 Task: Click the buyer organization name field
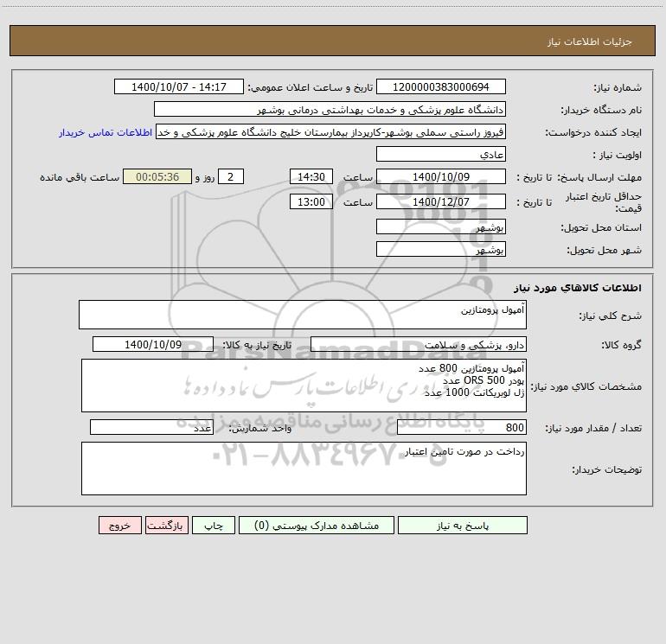coord(330,109)
